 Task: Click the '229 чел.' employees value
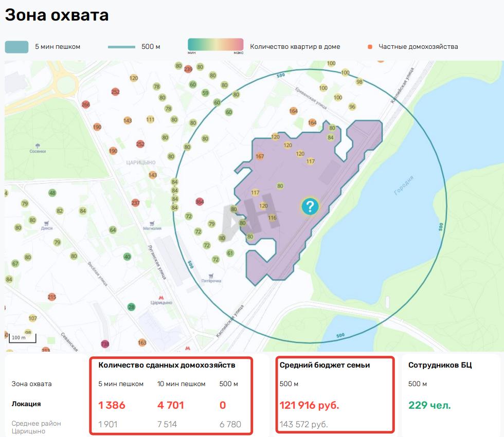[x=429, y=405]
